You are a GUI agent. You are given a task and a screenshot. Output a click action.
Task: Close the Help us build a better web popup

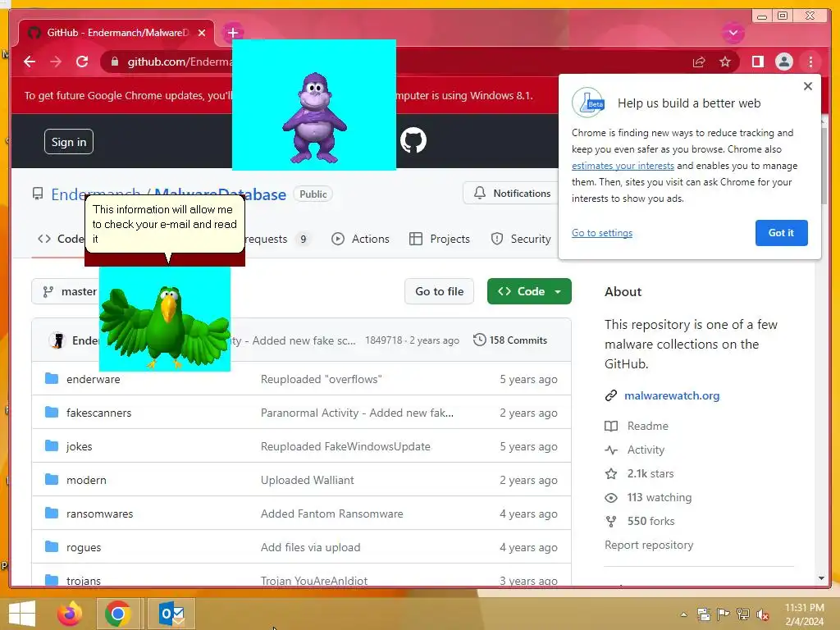coord(808,86)
